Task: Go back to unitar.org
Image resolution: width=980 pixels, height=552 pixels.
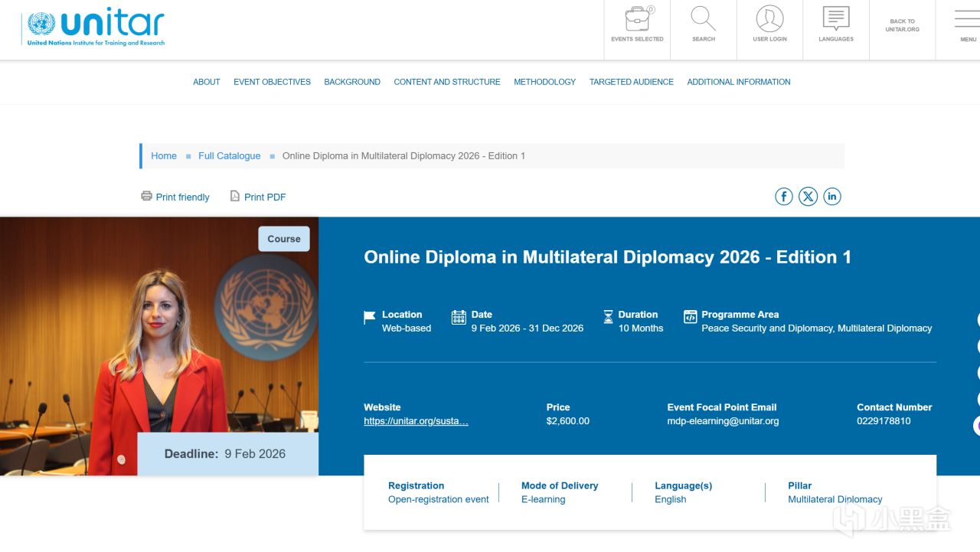Action: point(902,25)
